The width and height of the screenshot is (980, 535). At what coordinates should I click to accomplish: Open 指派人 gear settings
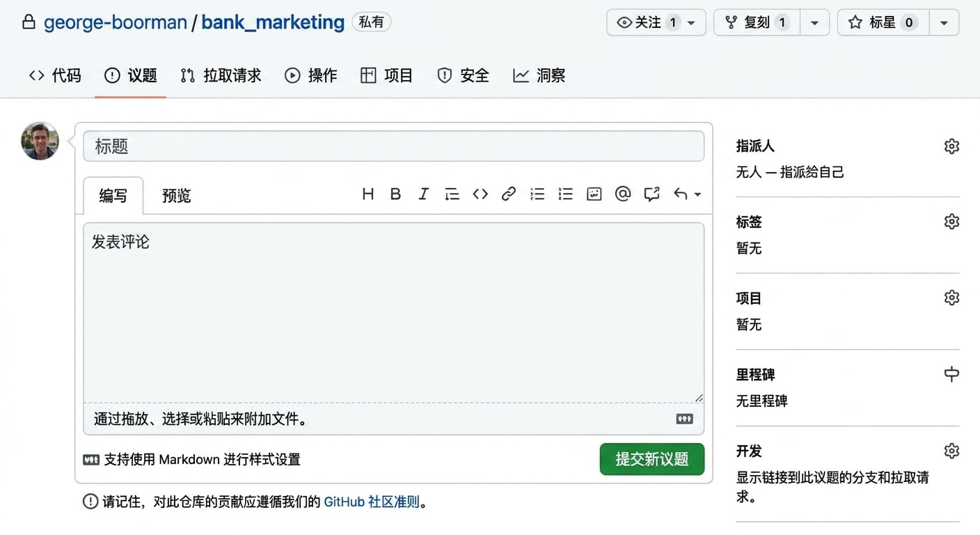[951, 146]
